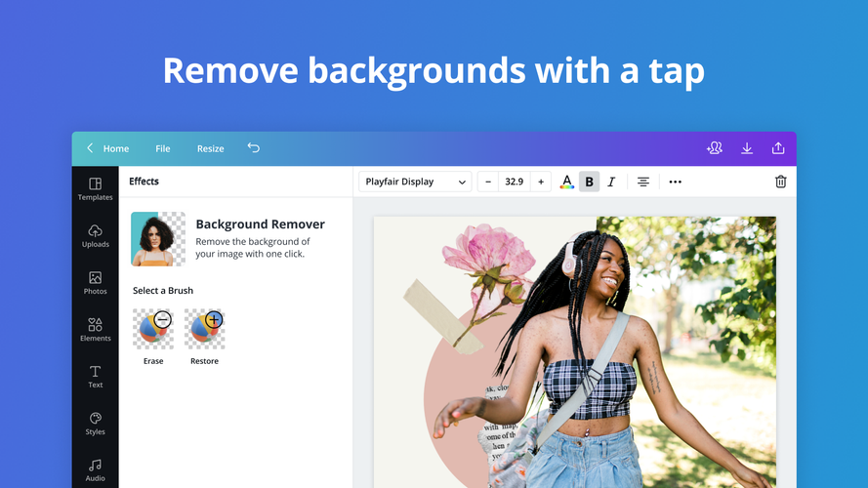Toggle italic formatting
Image resolution: width=868 pixels, height=488 pixels.
pos(611,182)
